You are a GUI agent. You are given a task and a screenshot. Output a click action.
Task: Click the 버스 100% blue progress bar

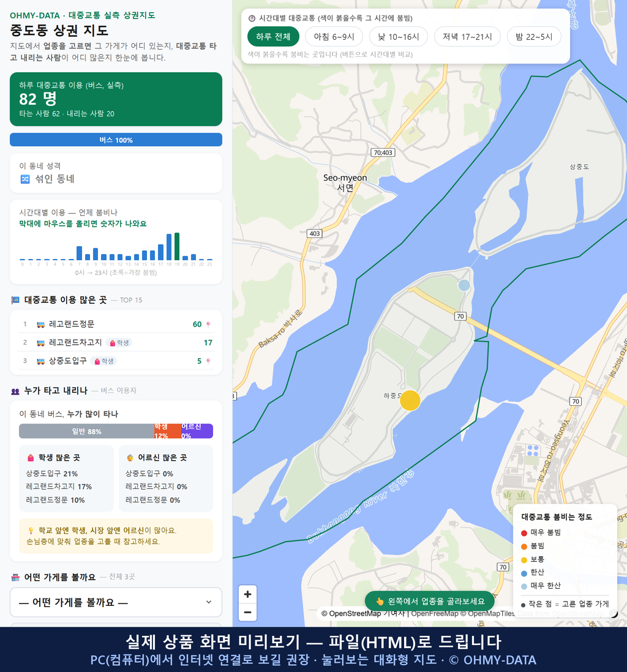point(116,140)
